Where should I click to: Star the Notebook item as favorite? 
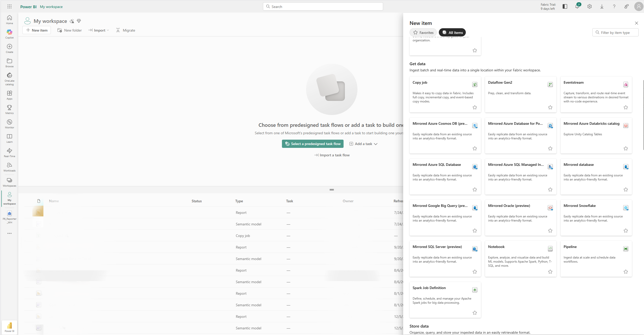pos(550,272)
